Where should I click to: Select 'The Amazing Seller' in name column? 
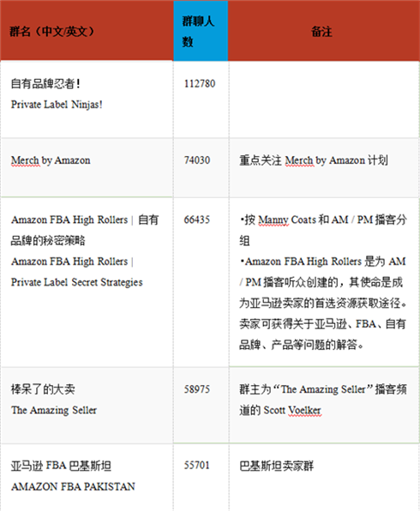tap(54, 411)
